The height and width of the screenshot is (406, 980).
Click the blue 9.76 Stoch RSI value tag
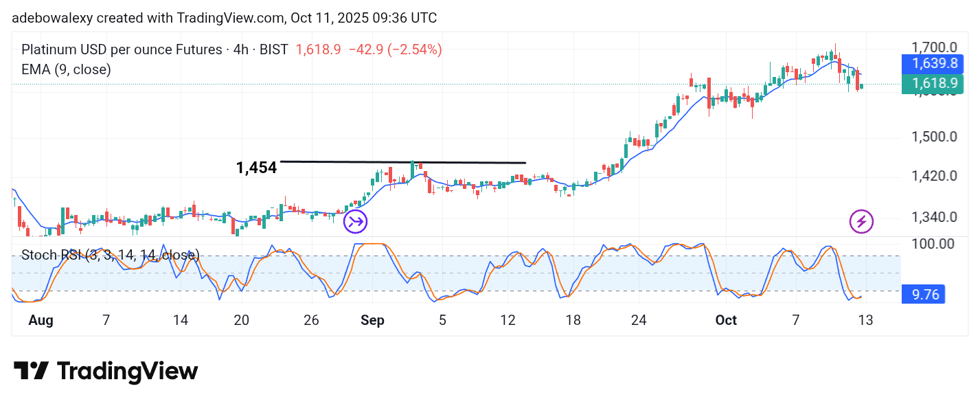pyautogui.click(x=924, y=295)
